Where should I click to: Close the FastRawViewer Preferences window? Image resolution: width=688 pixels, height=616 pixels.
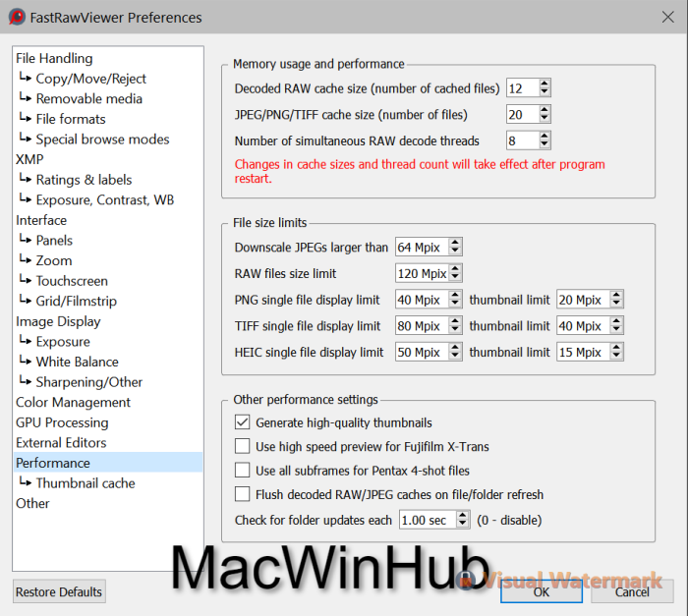pyautogui.click(x=667, y=17)
